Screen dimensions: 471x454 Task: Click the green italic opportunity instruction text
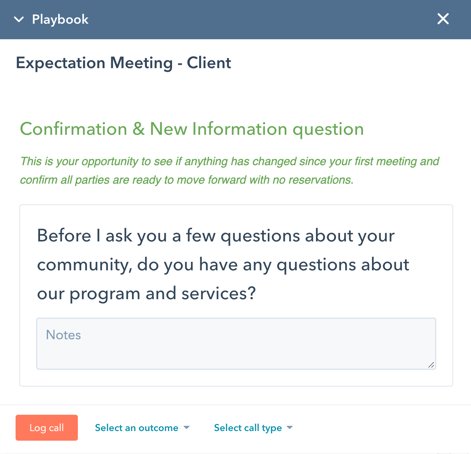[x=230, y=170]
